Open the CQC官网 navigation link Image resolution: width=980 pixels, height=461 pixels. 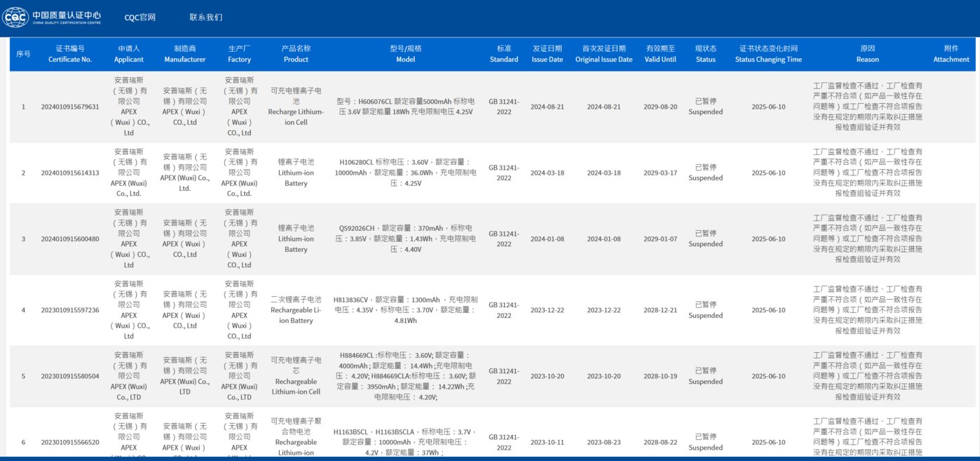point(139,18)
